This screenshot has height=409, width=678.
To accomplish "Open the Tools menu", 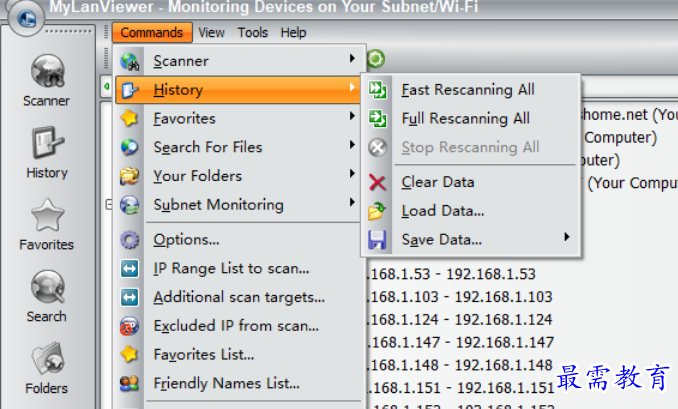I will click(252, 32).
